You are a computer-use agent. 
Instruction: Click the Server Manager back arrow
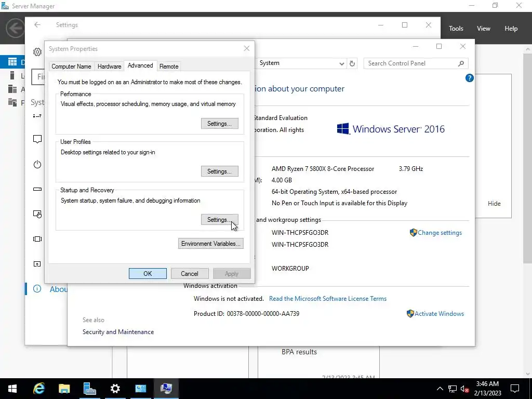point(15,28)
